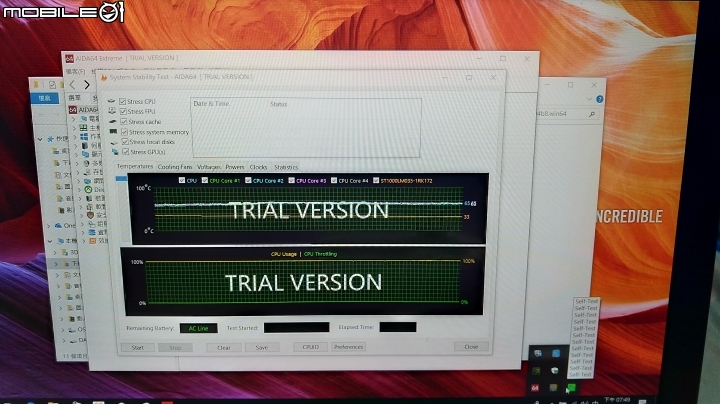Toggle ST1000LM035-1RK172 drive legend checkbox

click(376, 180)
